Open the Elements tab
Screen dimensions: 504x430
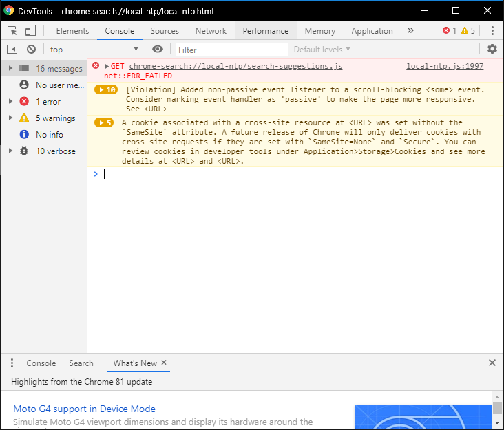72,31
